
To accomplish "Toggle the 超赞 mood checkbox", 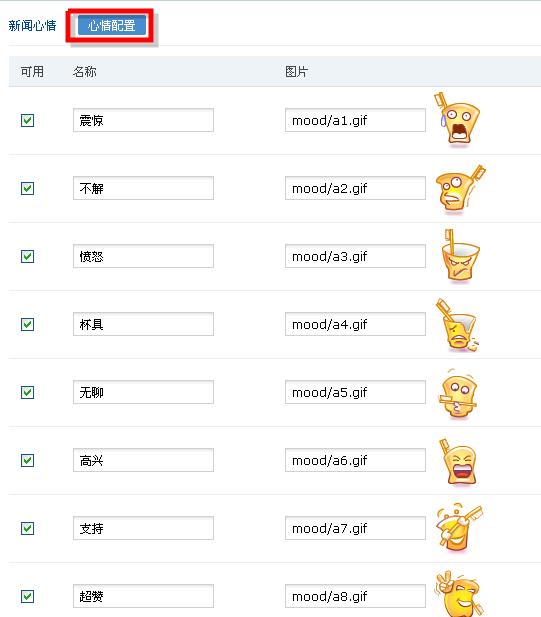I will (28, 597).
